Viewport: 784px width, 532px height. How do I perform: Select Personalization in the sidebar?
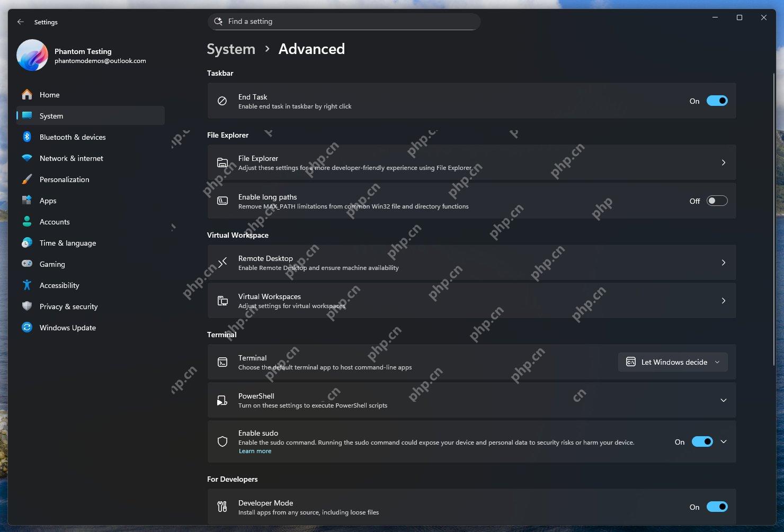click(91, 179)
